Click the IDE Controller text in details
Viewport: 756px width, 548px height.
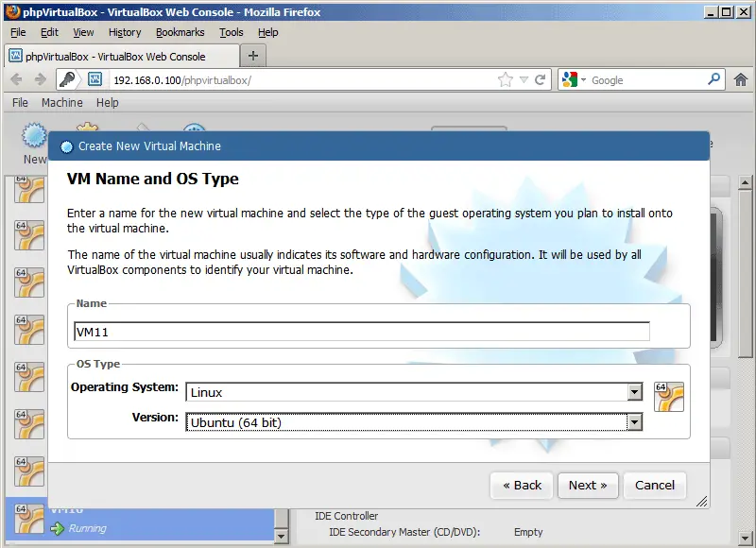click(x=346, y=516)
